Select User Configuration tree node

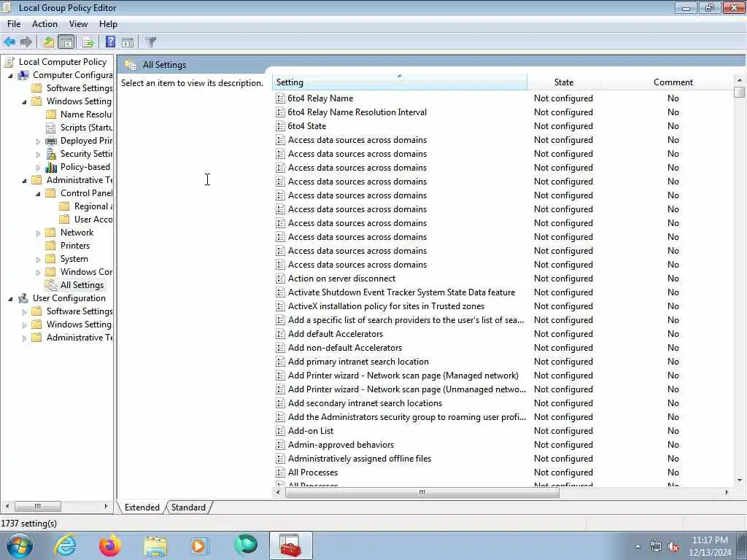(x=69, y=298)
